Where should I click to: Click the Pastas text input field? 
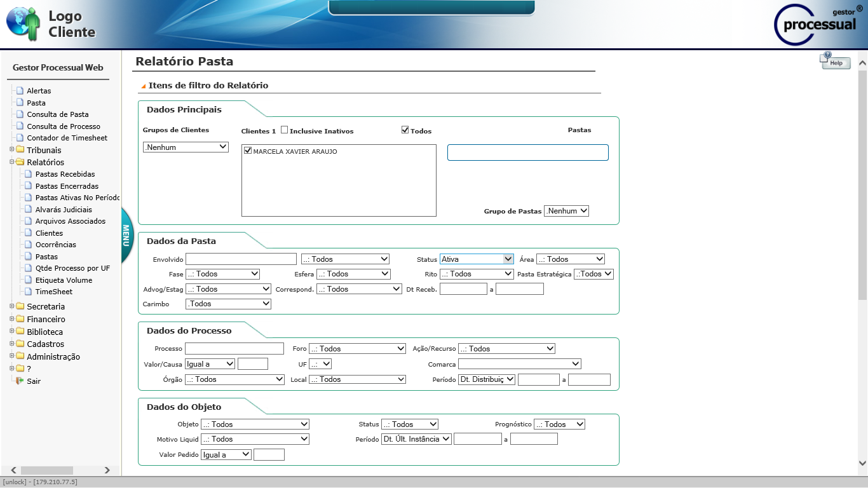528,152
